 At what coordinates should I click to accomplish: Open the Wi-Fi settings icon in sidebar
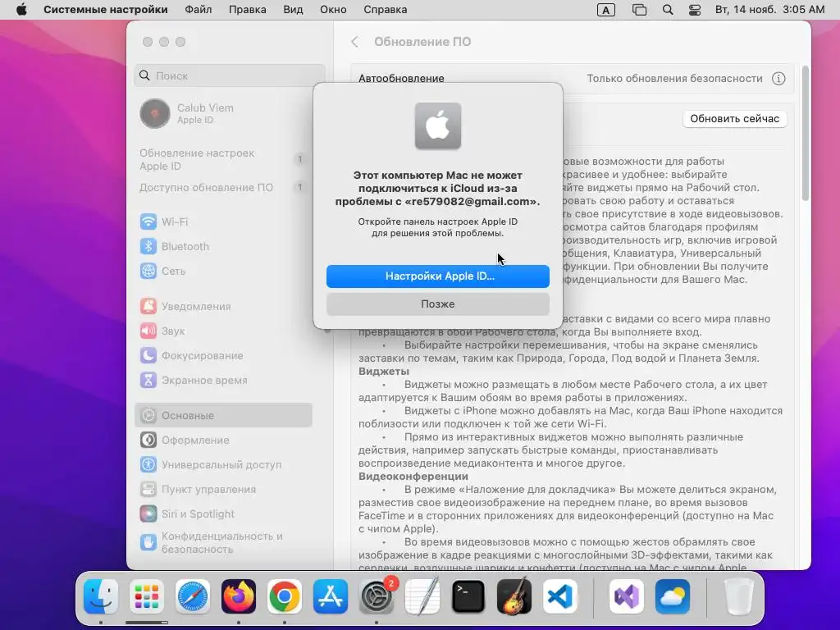(x=148, y=221)
